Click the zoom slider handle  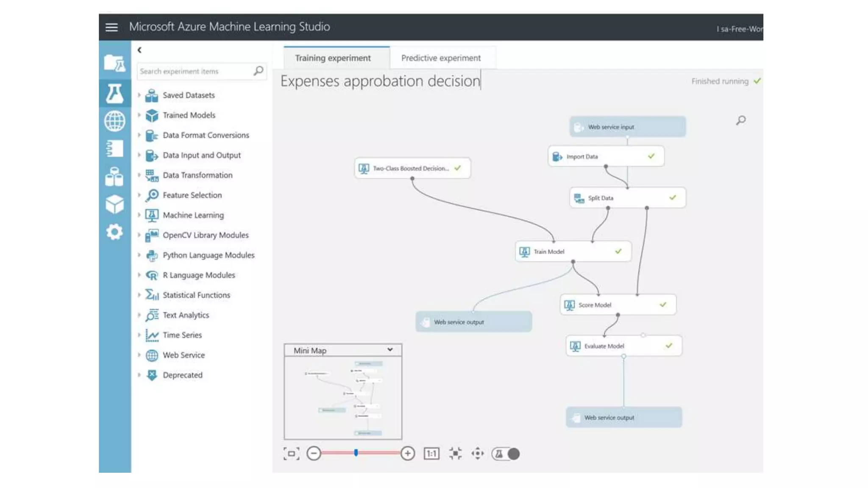click(x=356, y=453)
